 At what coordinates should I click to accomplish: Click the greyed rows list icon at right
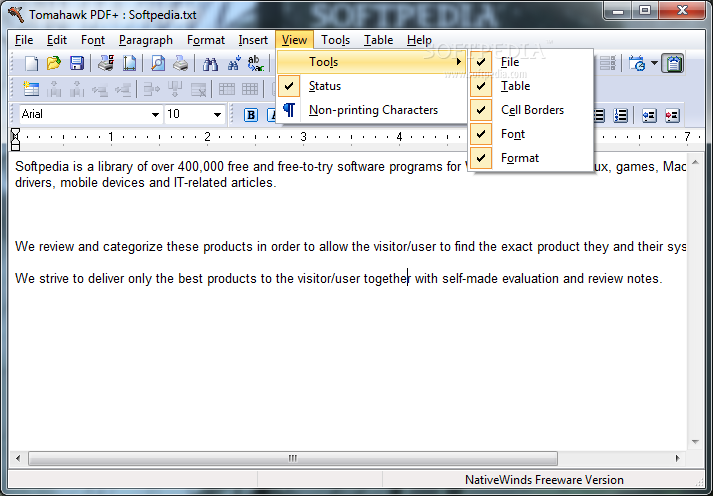[x=608, y=63]
